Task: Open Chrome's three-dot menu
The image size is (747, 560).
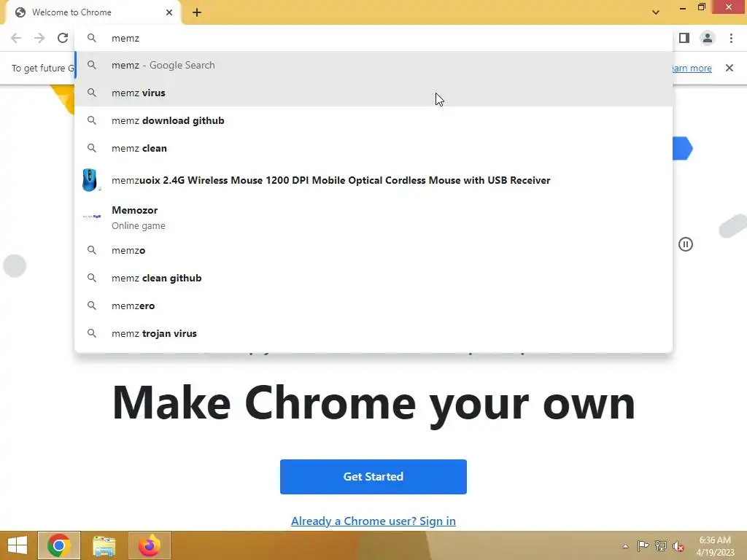Action: tap(731, 38)
